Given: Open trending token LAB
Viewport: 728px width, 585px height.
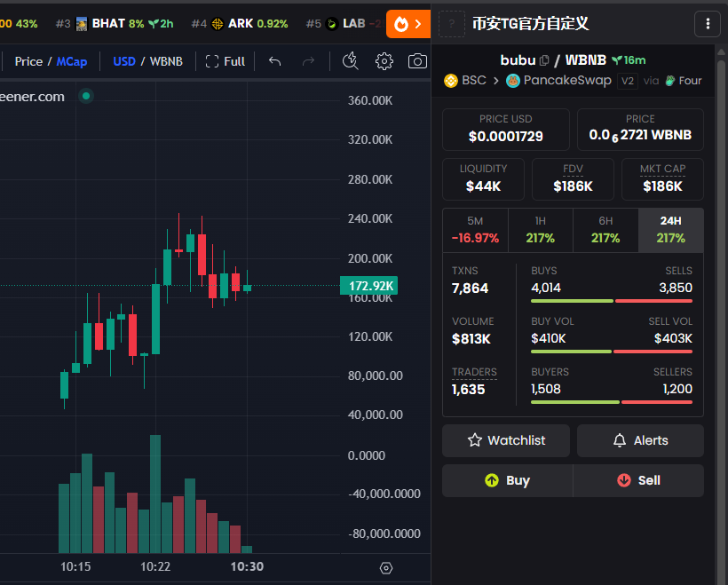Looking at the screenshot, I should click(344, 24).
